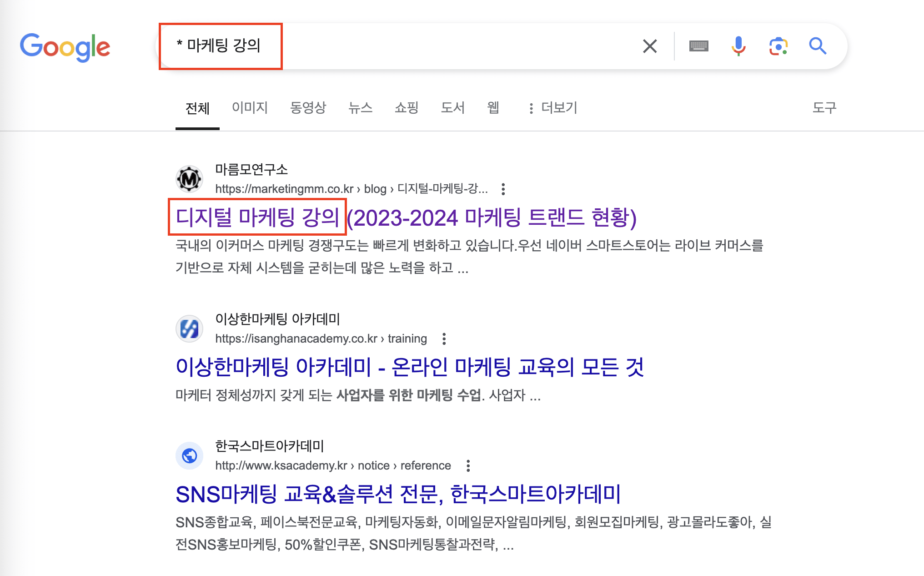924x576 pixels.
Task: Open the 뉴스 tab
Action: 361,108
